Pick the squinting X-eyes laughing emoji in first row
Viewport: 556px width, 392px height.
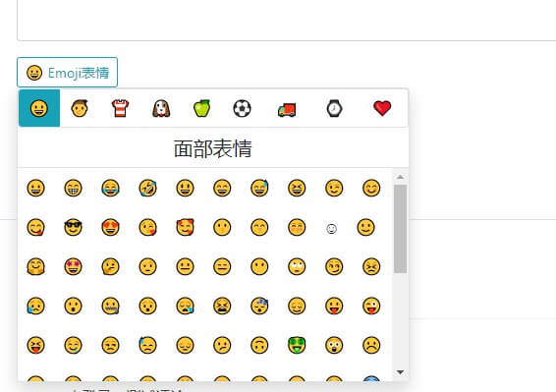(x=297, y=188)
